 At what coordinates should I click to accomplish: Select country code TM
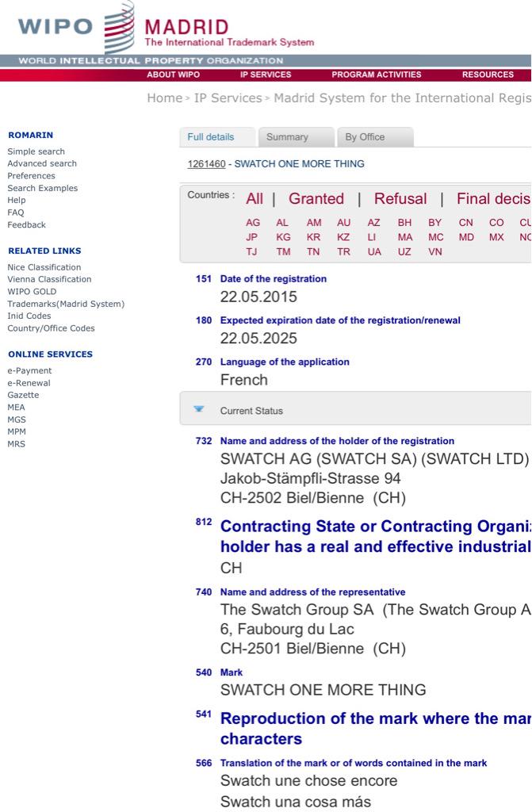pyautogui.click(x=283, y=251)
